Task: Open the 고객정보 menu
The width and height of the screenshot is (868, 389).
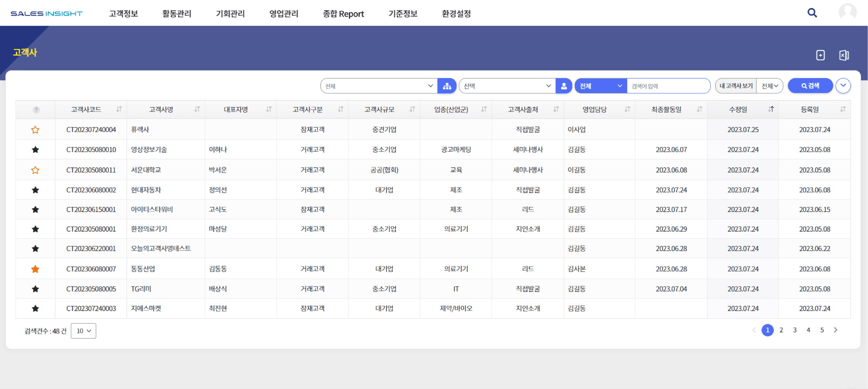Action: 124,14
